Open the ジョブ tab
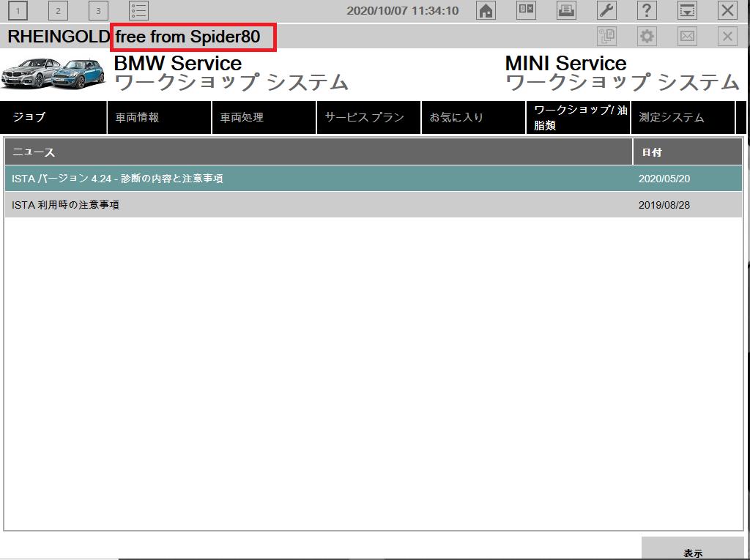 pyautogui.click(x=53, y=117)
